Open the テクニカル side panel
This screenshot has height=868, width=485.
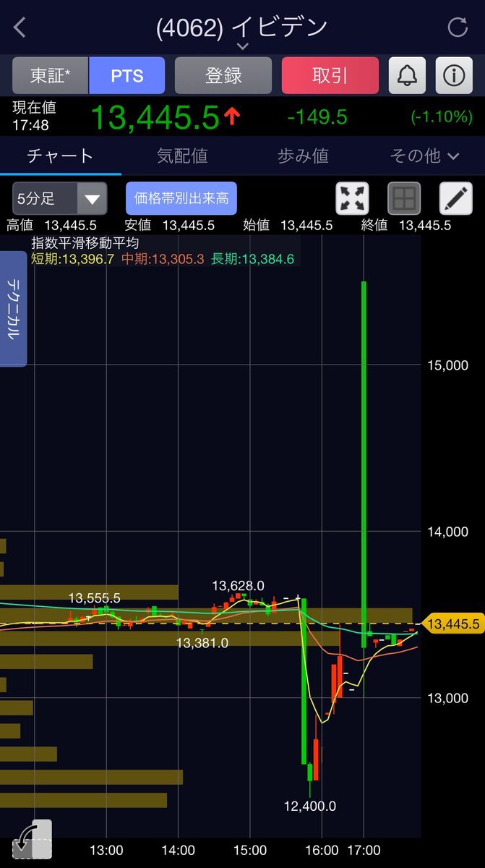(13, 309)
